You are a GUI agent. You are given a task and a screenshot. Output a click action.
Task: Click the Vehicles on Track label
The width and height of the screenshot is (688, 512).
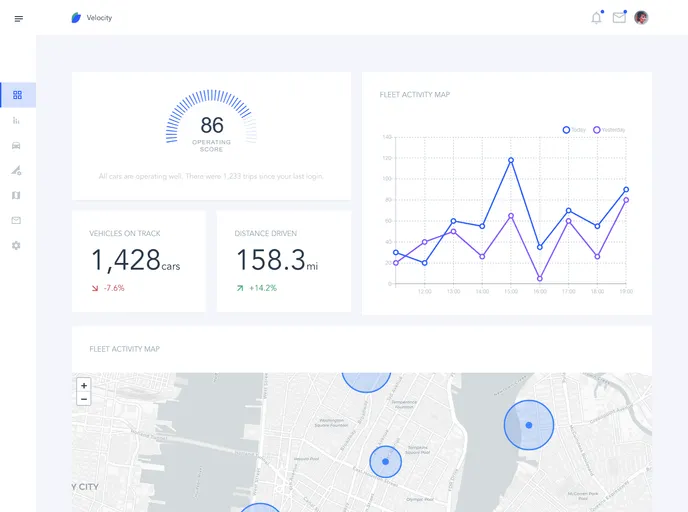(x=125, y=233)
